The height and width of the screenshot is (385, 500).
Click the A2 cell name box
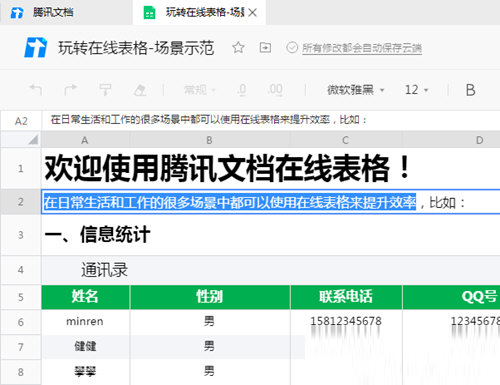(x=21, y=121)
